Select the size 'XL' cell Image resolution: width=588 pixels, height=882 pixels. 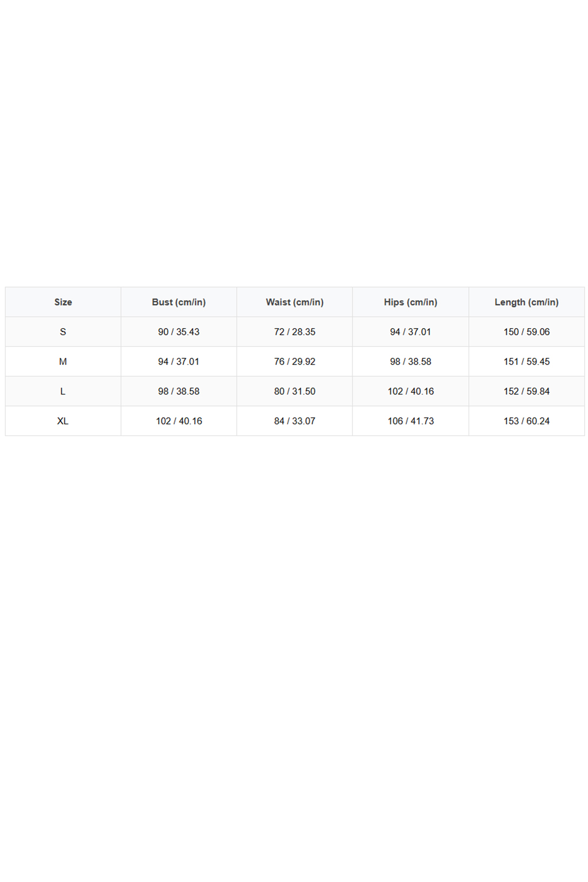pos(63,421)
